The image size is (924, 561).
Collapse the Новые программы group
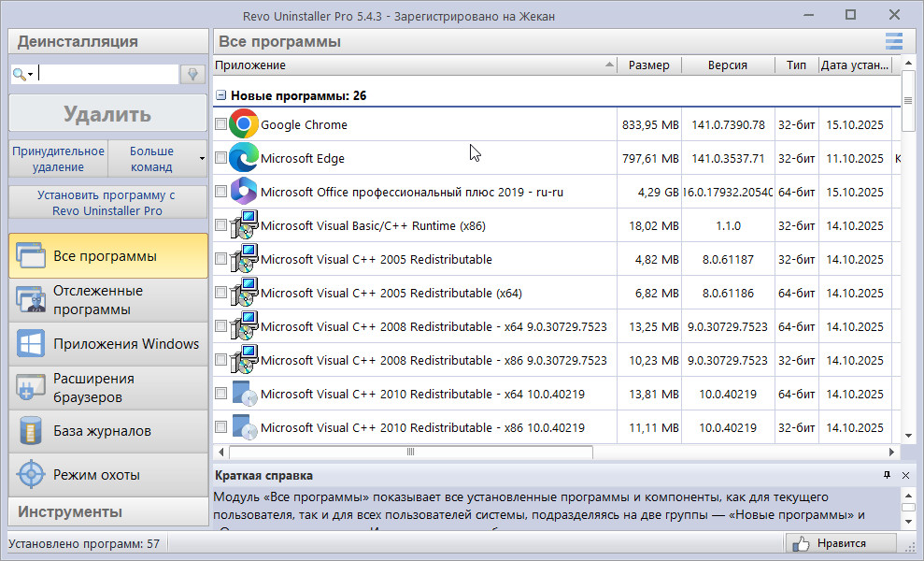pyautogui.click(x=221, y=95)
